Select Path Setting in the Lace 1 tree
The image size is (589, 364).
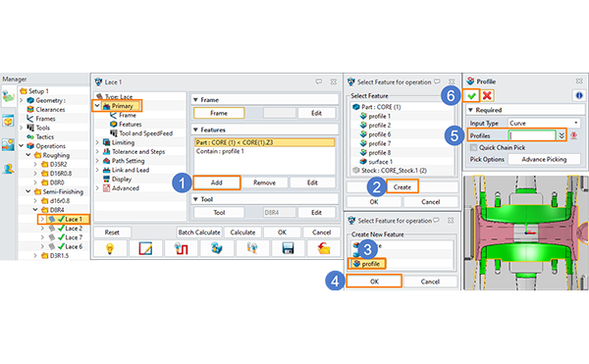coord(128,161)
